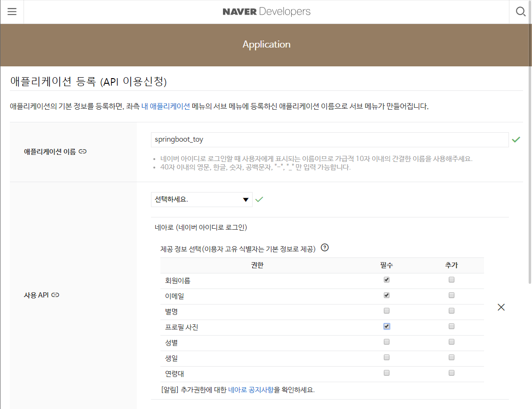Click the 추가 column header
532x409 pixels.
pyautogui.click(x=451, y=265)
